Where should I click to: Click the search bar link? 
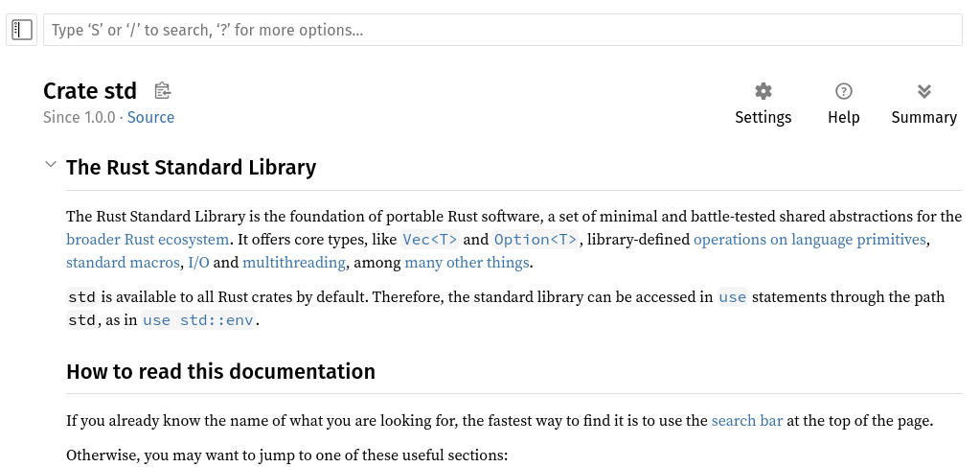coord(746,420)
